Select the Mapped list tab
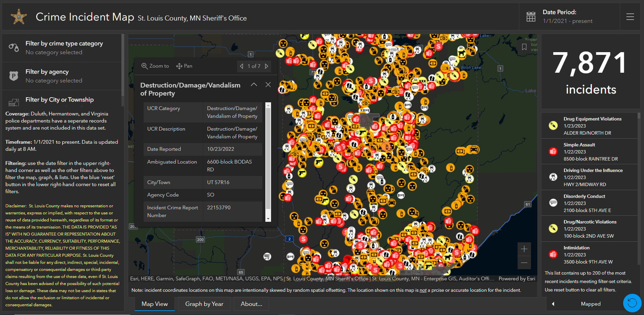 coord(591,304)
